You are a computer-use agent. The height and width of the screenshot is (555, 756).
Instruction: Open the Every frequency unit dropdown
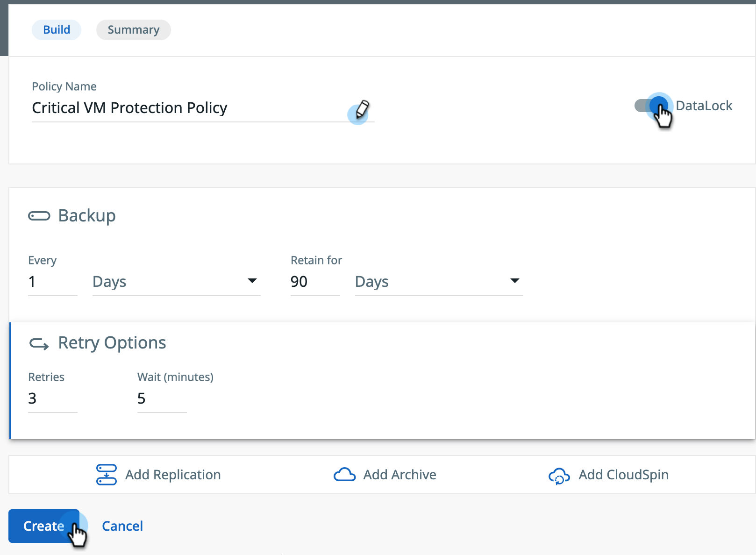(176, 282)
